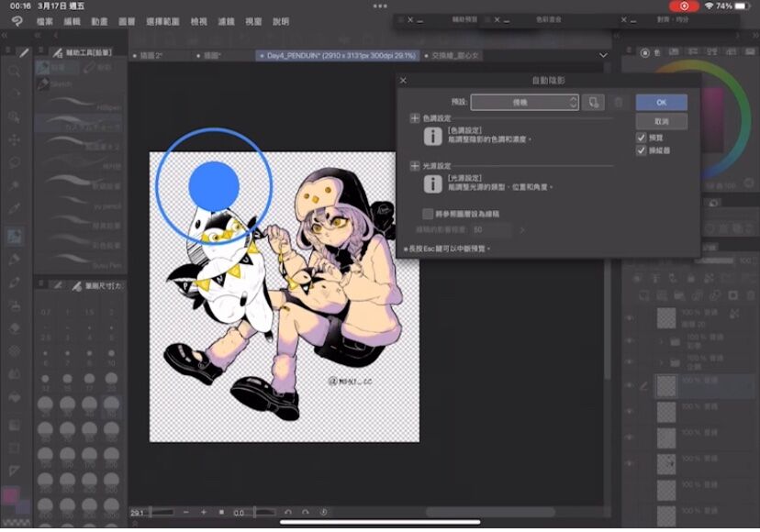Uncheck the 預覽 preview checkbox
Viewport: 760px width, 532px height.
(642, 138)
